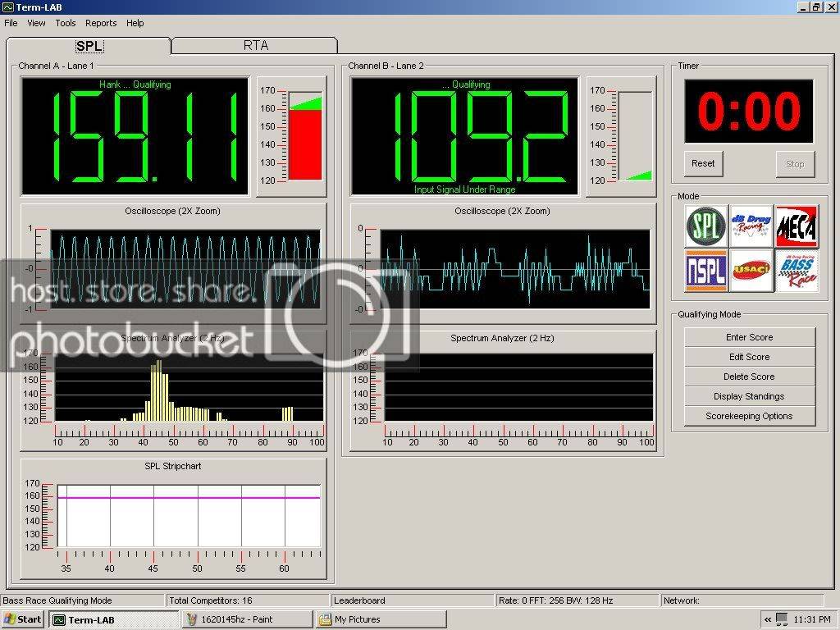
Task: Click the Channel B oscilloscope graph
Action: [515, 269]
